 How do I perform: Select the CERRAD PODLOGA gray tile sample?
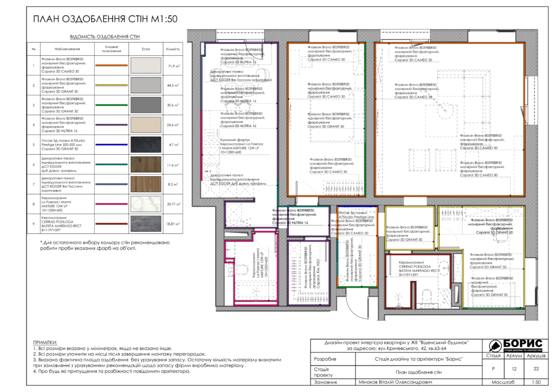145,224
